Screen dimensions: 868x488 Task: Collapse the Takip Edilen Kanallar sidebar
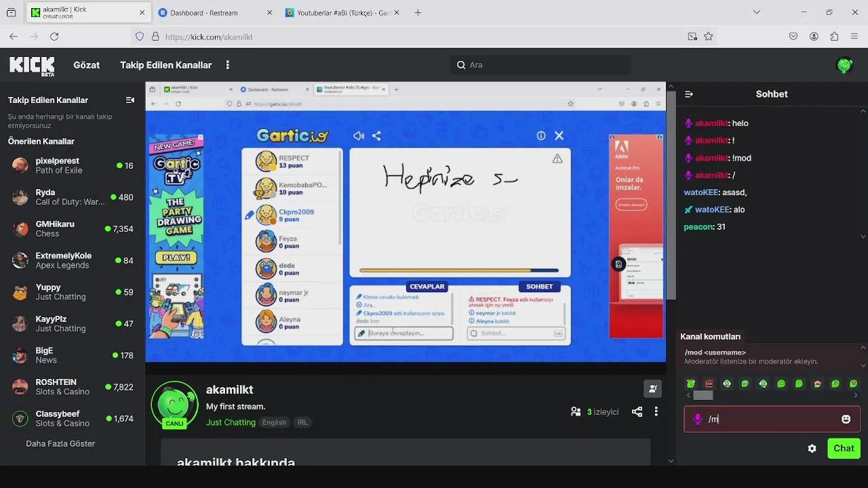click(130, 100)
